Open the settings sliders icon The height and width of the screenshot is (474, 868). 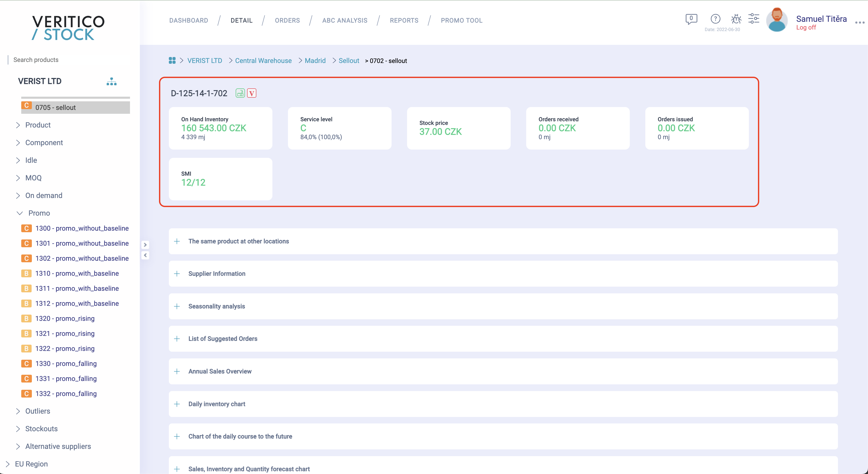pos(754,19)
